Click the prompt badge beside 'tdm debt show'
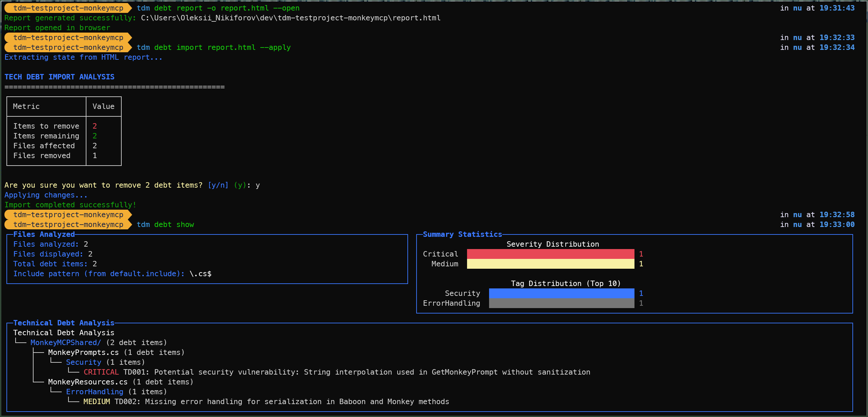The height and width of the screenshot is (417, 868). click(x=68, y=225)
